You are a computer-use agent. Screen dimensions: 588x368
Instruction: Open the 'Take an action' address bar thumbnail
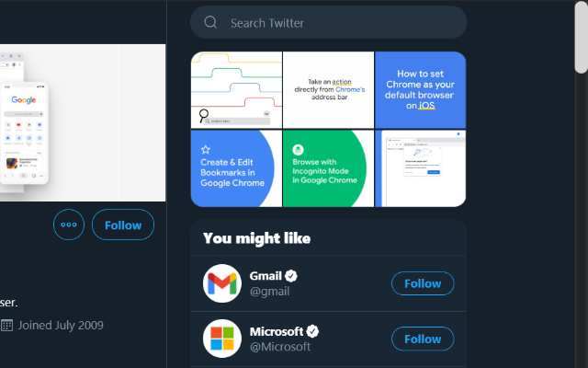tap(329, 90)
